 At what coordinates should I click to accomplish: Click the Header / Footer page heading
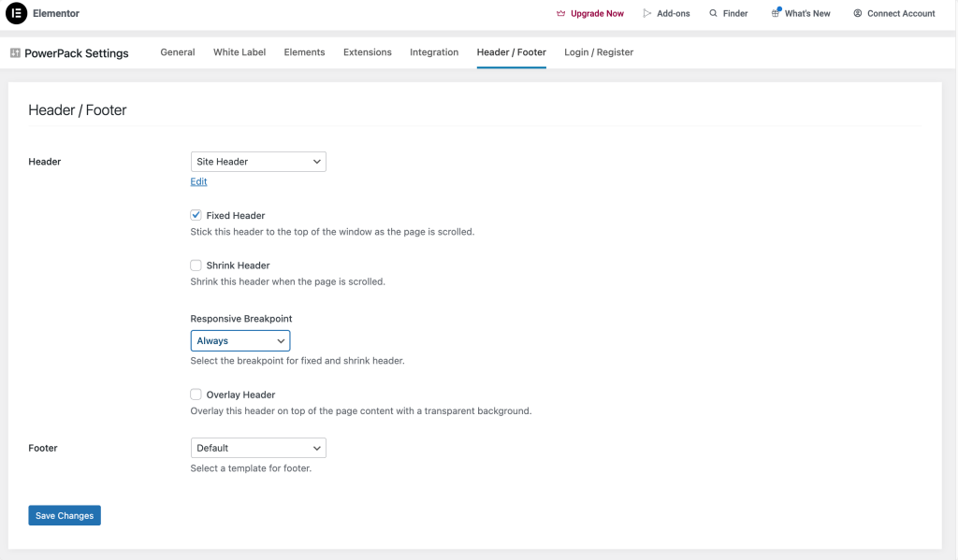pos(78,110)
